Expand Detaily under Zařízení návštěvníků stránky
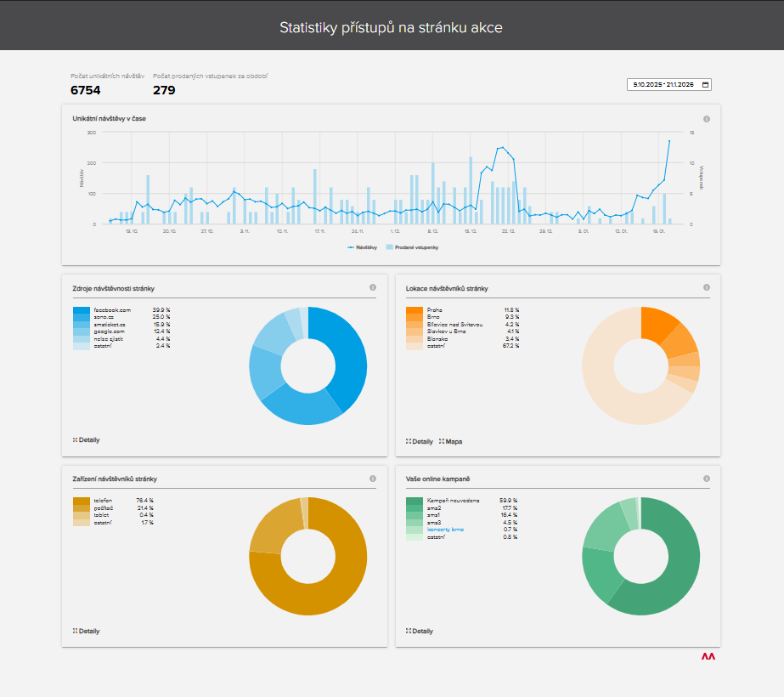Viewport: 784px width, 697px height. click(x=87, y=632)
